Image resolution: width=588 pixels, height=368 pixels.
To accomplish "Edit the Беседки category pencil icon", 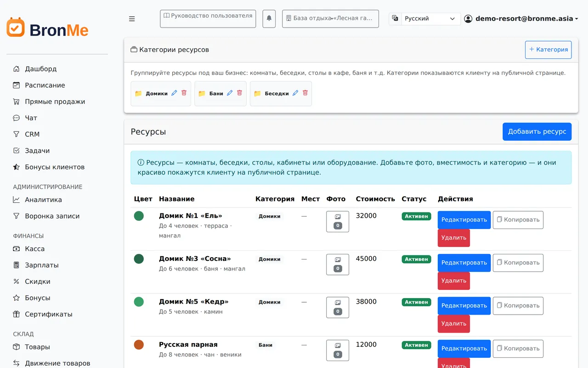I will point(295,93).
